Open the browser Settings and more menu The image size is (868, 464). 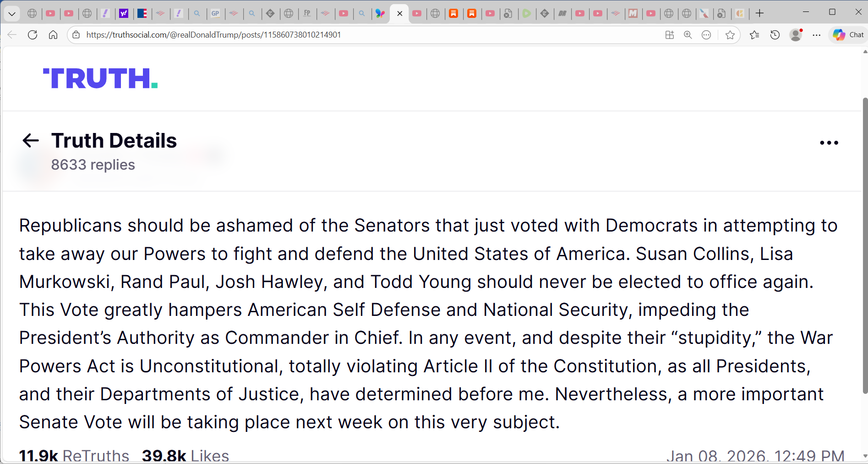coord(817,35)
